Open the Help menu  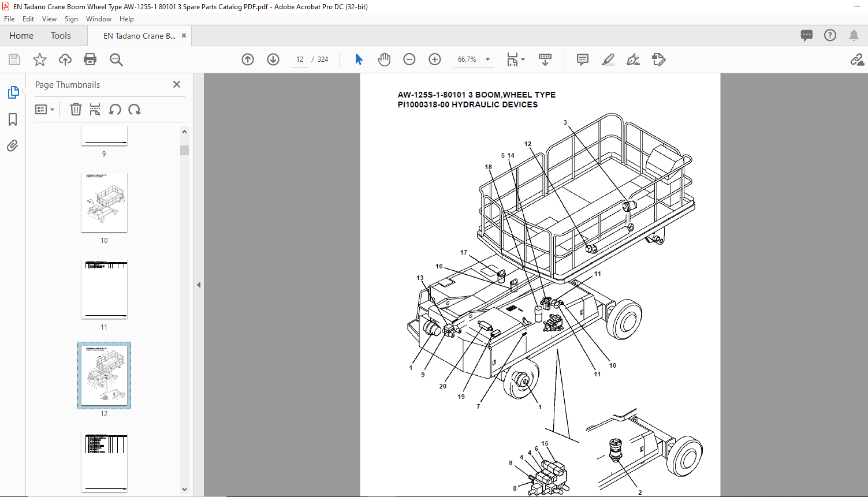click(x=126, y=19)
